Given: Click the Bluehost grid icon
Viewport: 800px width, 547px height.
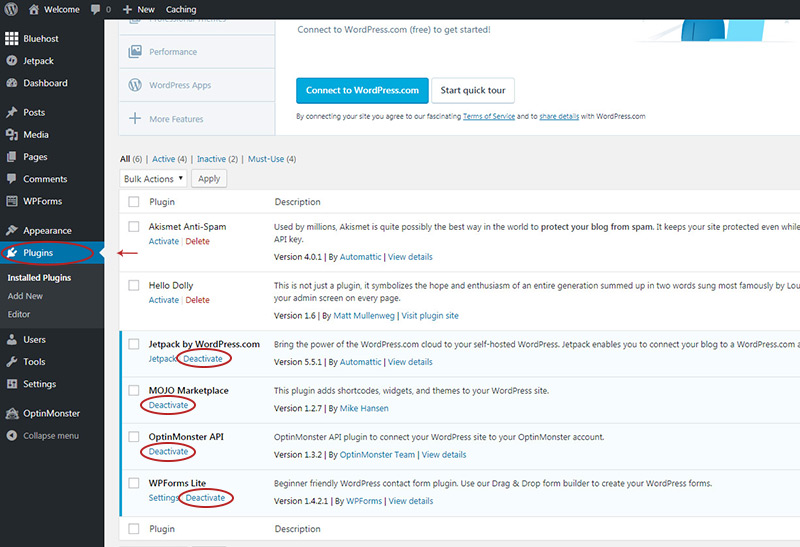Looking at the screenshot, I should pyautogui.click(x=11, y=39).
